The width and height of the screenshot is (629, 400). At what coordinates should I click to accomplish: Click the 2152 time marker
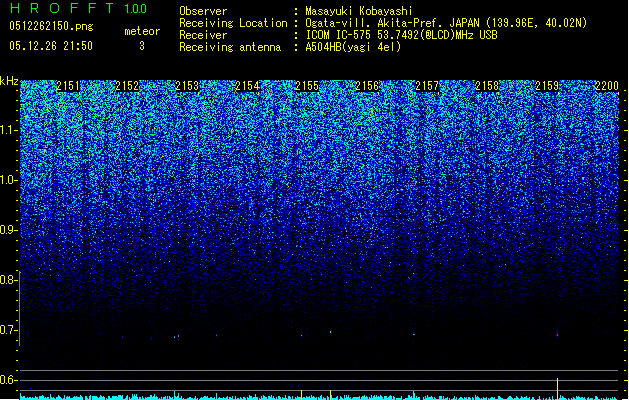pos(127,86)
